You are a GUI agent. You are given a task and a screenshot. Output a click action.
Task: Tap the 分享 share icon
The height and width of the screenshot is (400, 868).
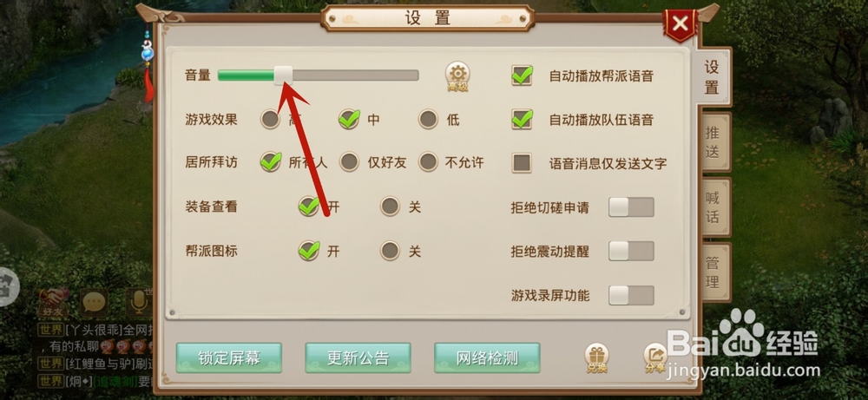(654, 357)
